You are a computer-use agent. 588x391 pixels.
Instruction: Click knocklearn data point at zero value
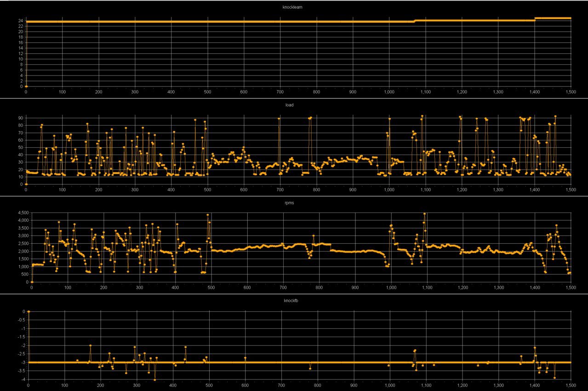pyautogui.click(x=26, y=86)
